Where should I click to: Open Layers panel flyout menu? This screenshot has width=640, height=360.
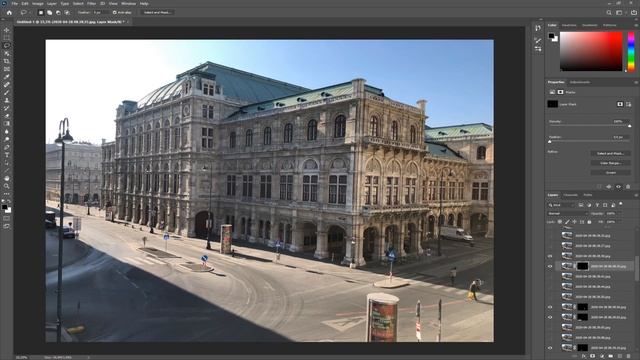[636, 195]
